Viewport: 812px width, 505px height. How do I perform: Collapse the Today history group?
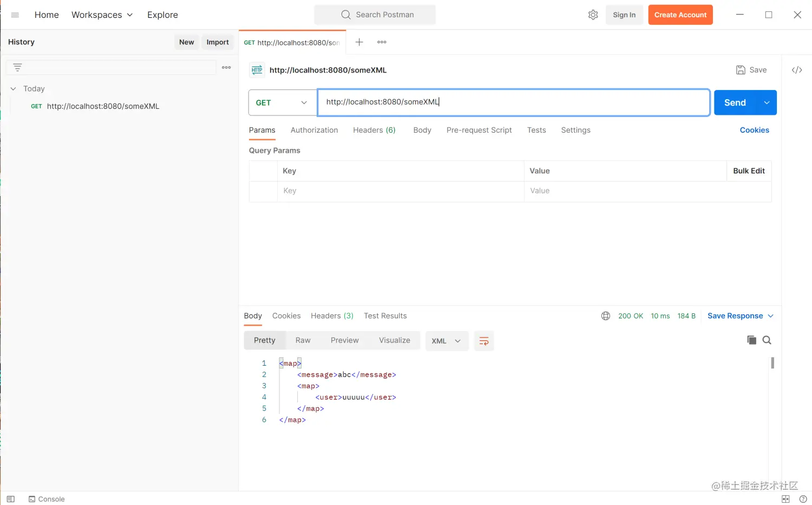[14, 88]
